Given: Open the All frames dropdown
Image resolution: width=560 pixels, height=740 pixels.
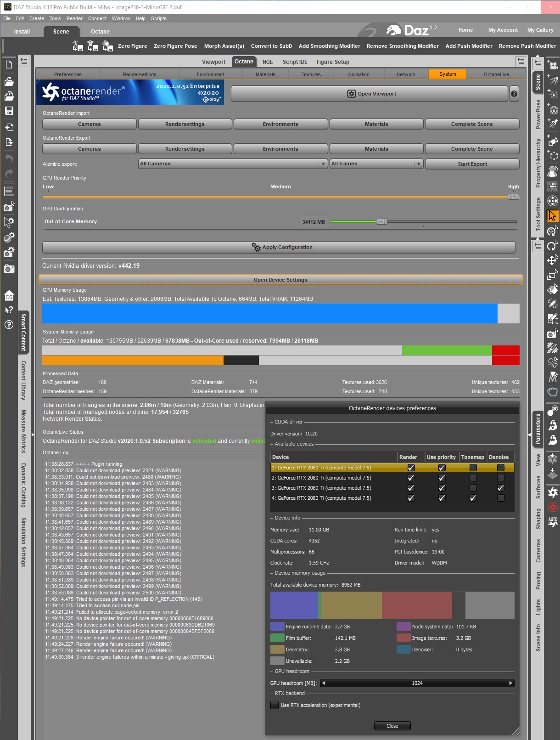Looking at the screenshot, I should point(376,164).
